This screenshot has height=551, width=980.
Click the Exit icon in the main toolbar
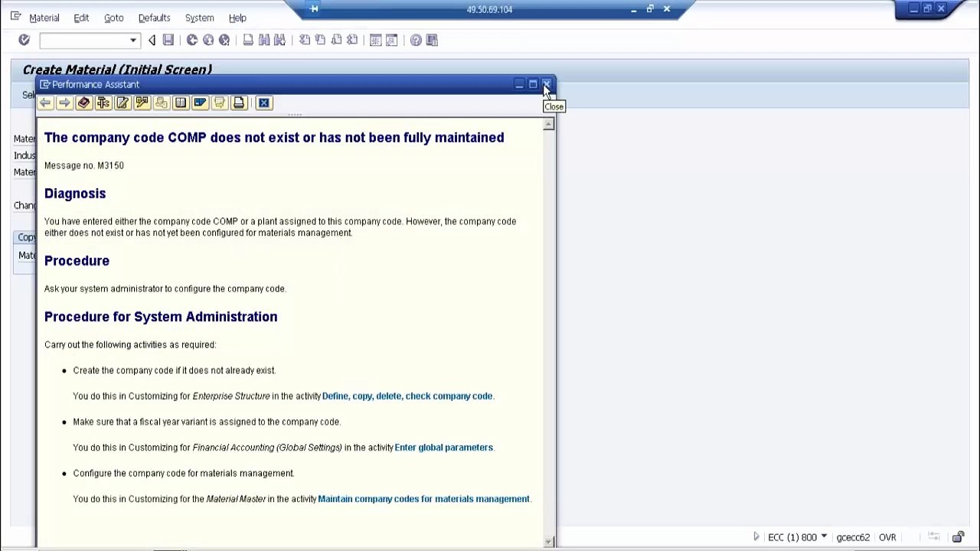pyautogui.click(x=208, y=40)
